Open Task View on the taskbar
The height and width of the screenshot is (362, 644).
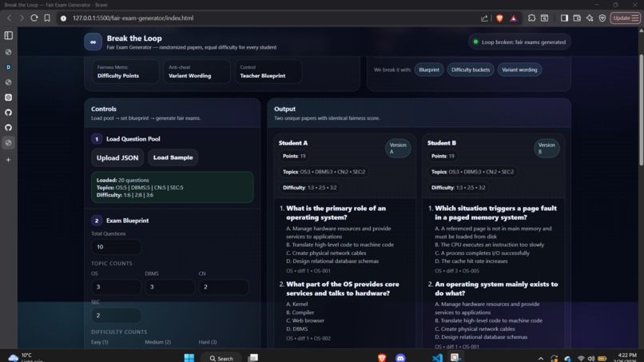tap(253, 357)
